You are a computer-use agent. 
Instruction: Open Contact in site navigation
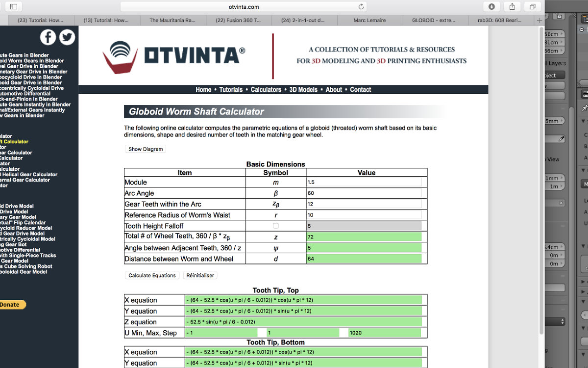(361, 89)
